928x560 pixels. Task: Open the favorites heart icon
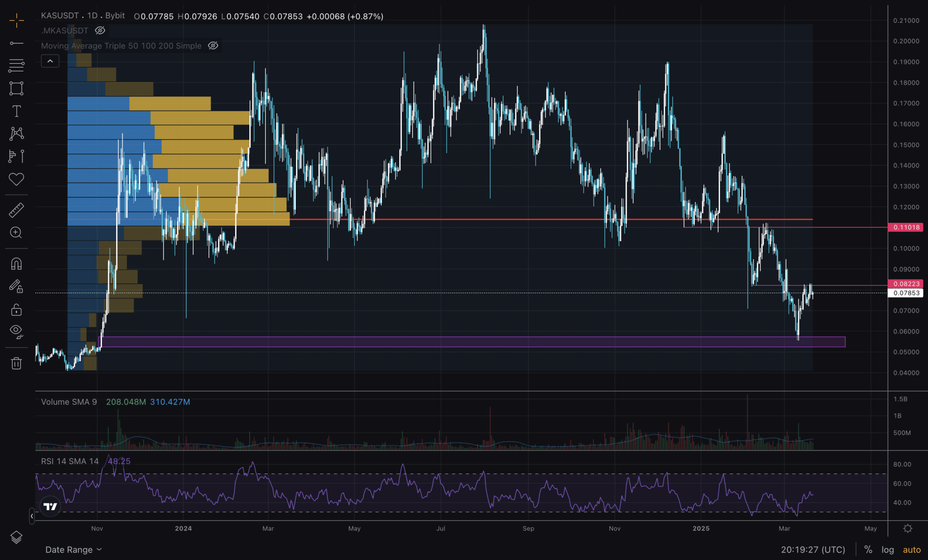[16, 179]
